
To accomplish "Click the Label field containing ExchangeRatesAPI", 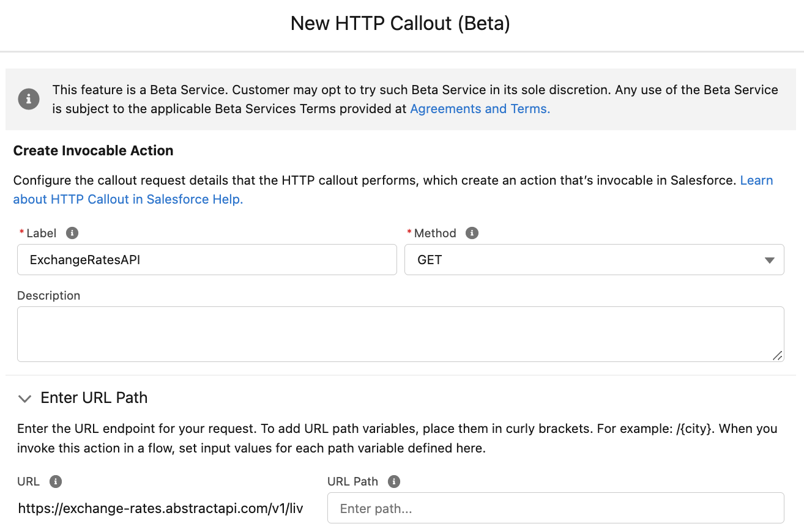I will point(207,259).
